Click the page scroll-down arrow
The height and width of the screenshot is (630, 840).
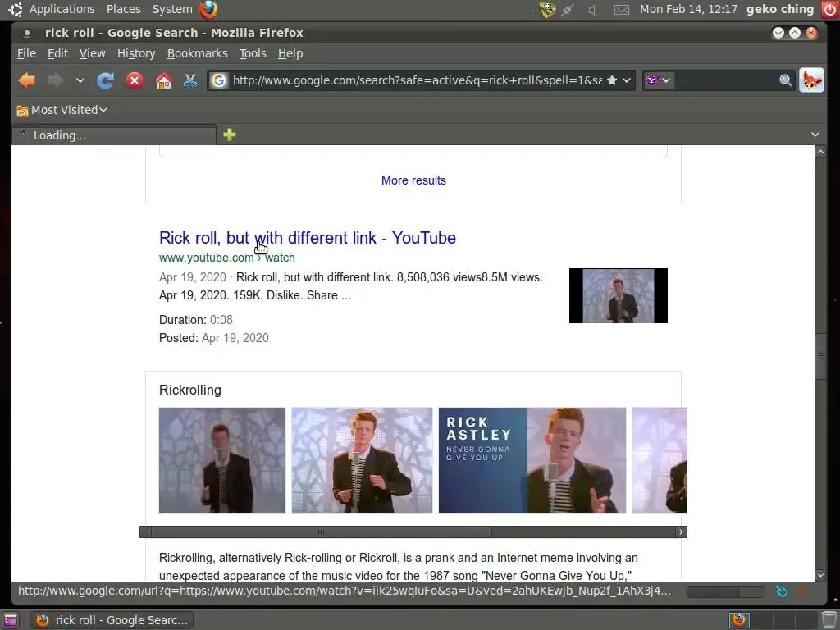click(x=820, y=575)
